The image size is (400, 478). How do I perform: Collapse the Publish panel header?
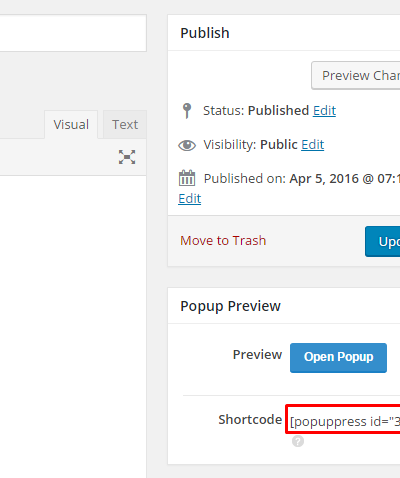point(284,33)
